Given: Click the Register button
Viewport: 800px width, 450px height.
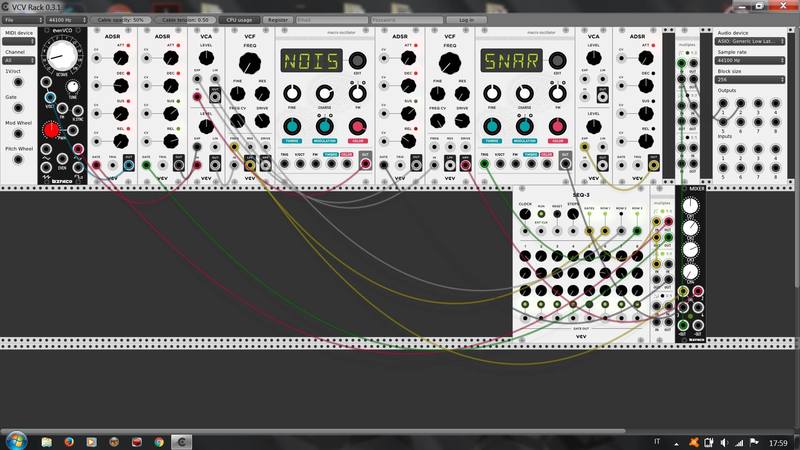Looking at the screenshot, I should tap(278, 19).
